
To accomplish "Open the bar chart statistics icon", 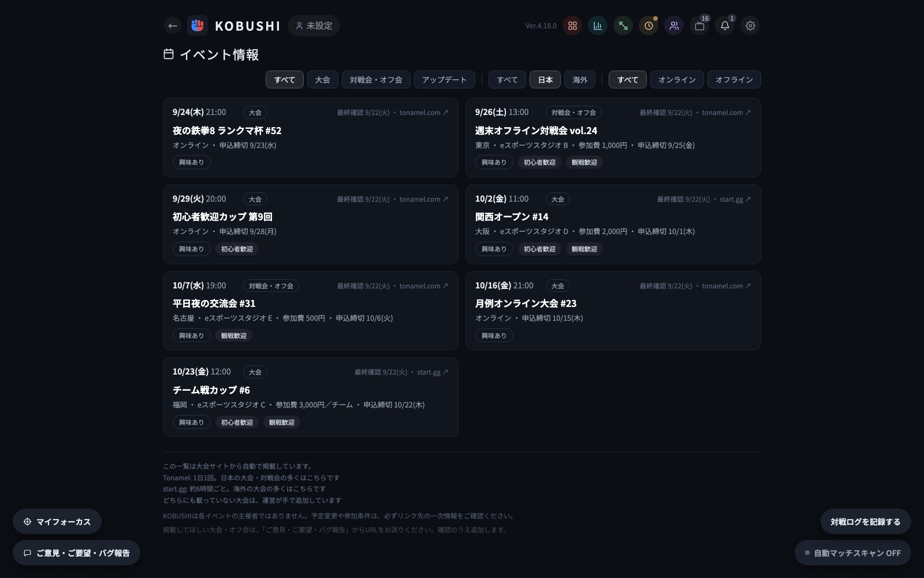I will click(x=598, y=25).
